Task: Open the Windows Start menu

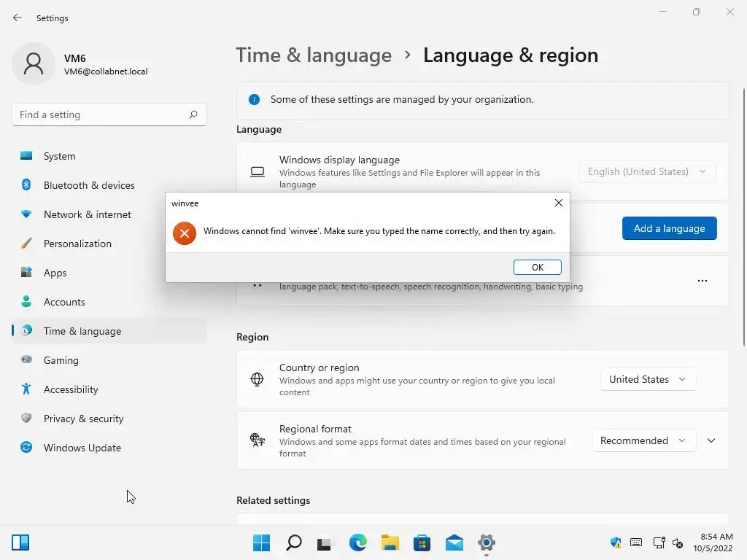Action: (x=261, y=542)
